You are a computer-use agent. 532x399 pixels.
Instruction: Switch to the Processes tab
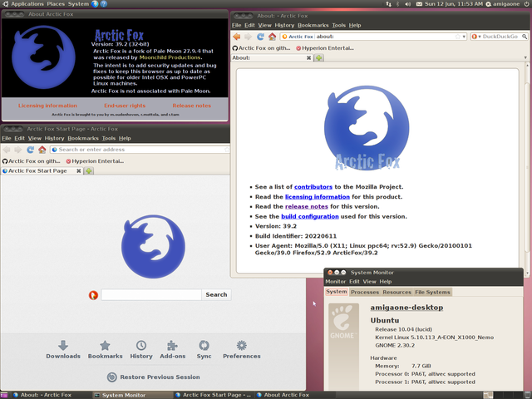[365, 292]
